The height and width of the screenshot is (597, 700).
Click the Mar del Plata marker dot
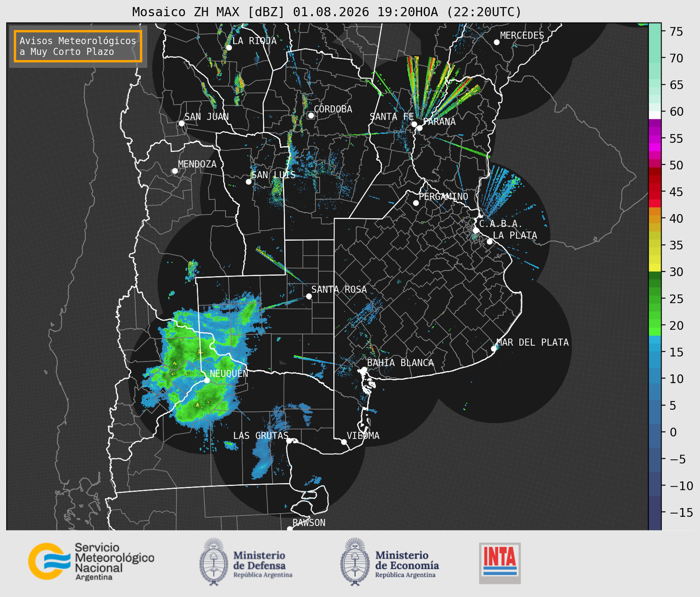(x=494, y=349)
